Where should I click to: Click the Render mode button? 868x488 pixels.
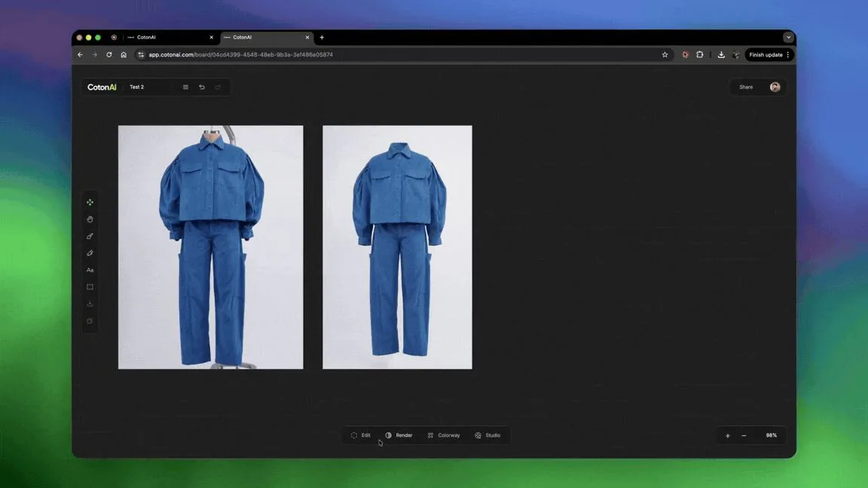(399, 435)
